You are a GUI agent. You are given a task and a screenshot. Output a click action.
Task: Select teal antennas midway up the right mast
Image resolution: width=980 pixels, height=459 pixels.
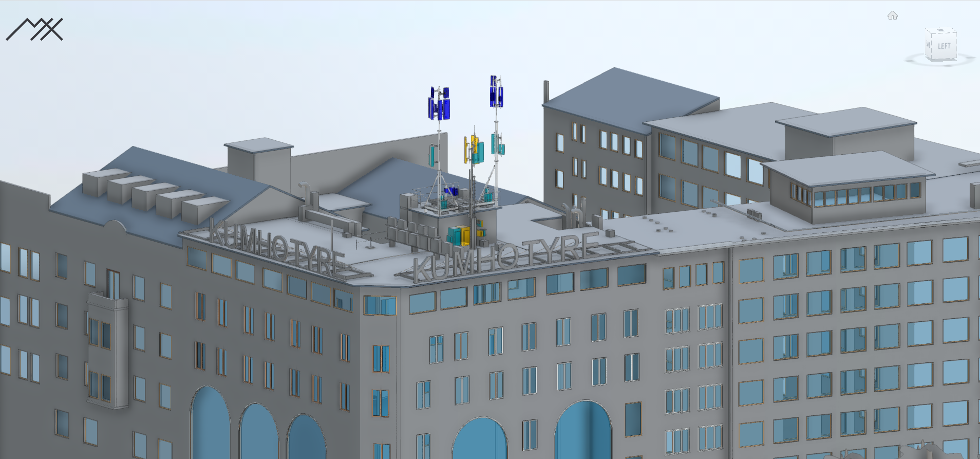tap(498, 144)
